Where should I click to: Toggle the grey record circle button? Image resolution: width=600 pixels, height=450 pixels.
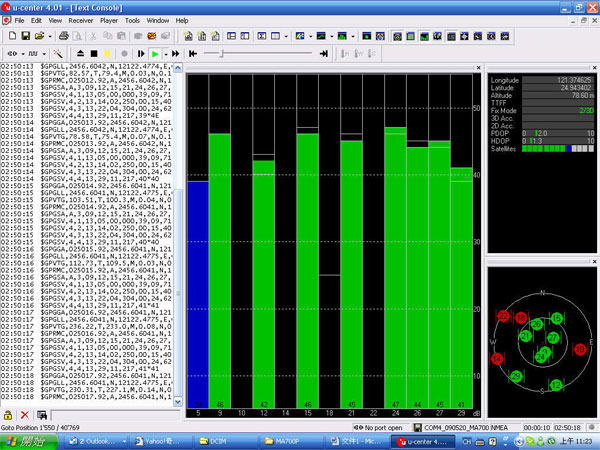pos(124,54)
